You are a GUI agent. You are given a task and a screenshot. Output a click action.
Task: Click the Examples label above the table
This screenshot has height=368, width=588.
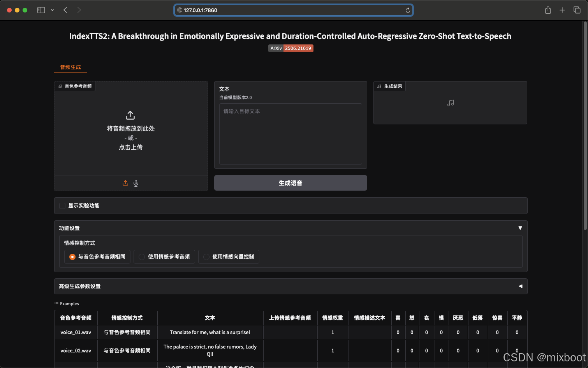[x=67, y=304]
